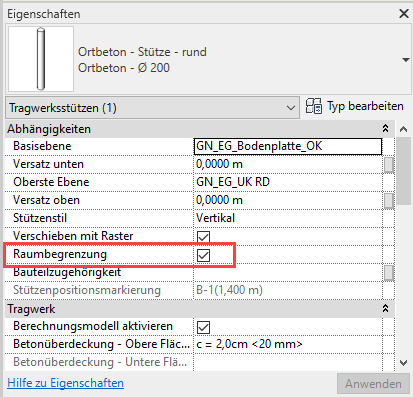Open Hilfe zu Eigenschaften link
413x397 pixels.
click(x=66, y=383)
